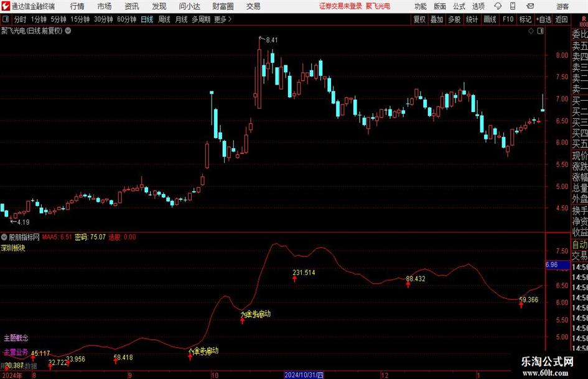The width and height of the screenshot is (588, 379).
Task: Click the red R 1000 icon
Action: pyautogui.click(x=583, y=21)
